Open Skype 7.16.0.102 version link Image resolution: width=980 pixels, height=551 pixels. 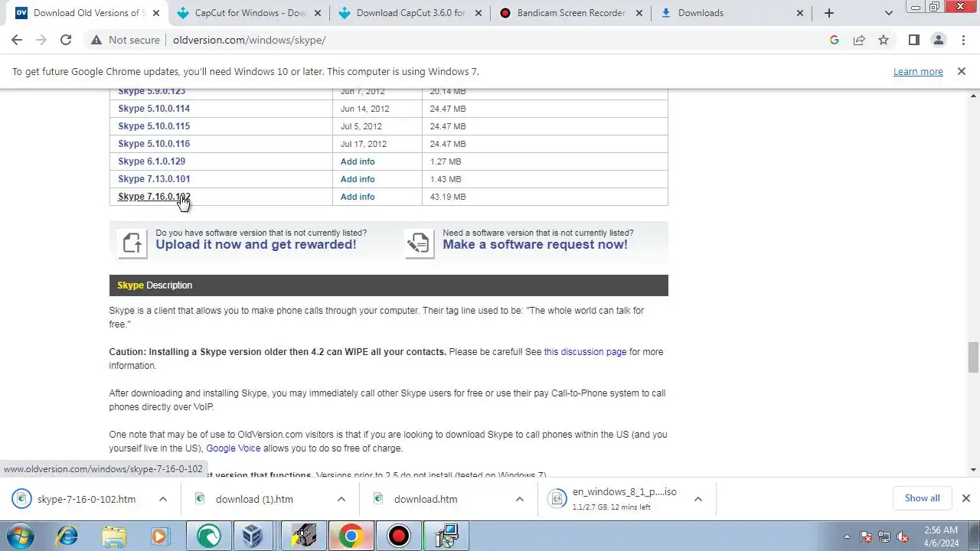coord(154,197)
